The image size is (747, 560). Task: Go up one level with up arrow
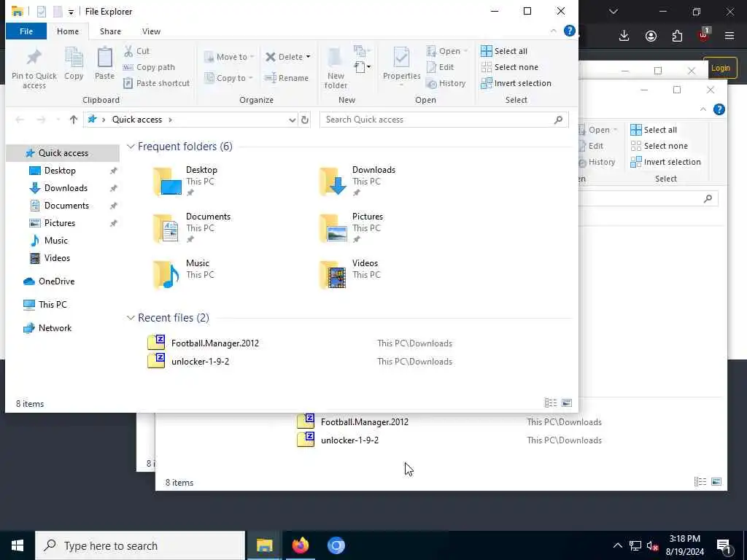(74, 120)
